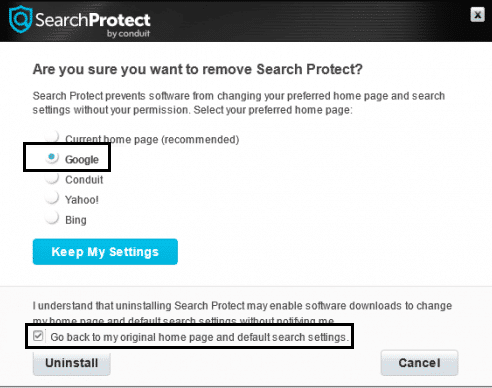Select the Google radio button
This screenshot has width=492, height=388.
pyautogui.click(x=52, y=157)
